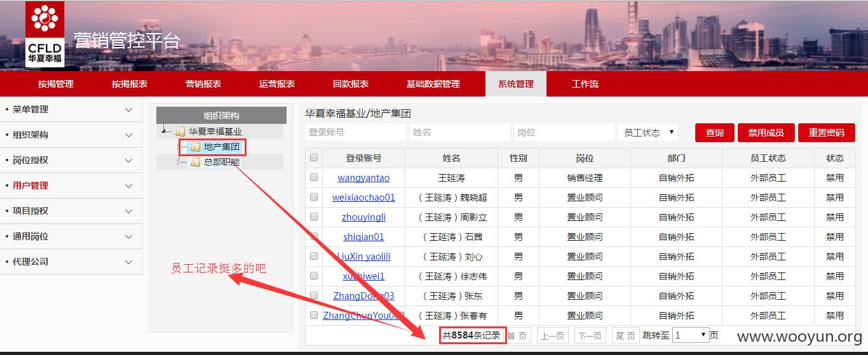Click the 下一页 next page button

tap(590, 336)
